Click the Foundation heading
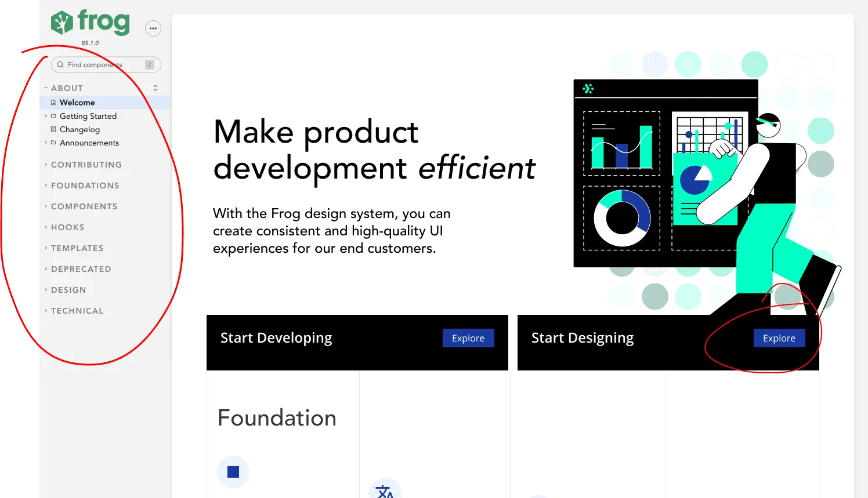The width and height of the screenshot is (868, 498). click(277, 418)
